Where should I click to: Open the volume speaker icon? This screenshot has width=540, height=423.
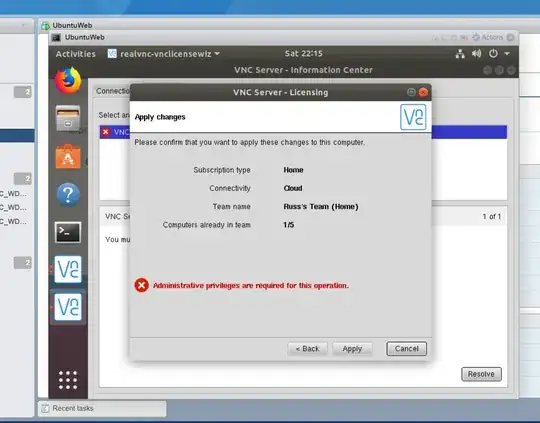(x=477, y=53)
